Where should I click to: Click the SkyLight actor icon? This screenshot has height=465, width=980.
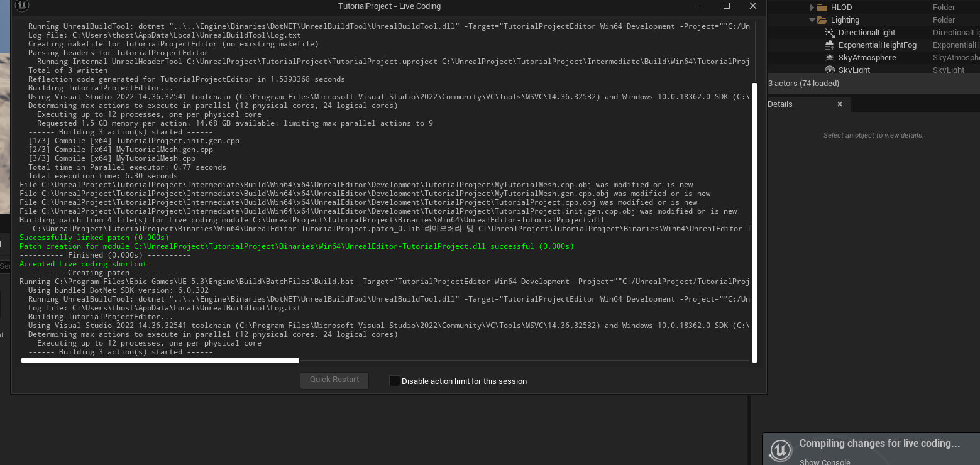click(830, 70)
